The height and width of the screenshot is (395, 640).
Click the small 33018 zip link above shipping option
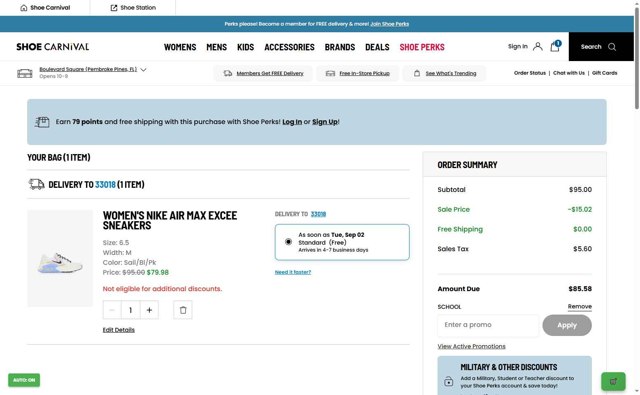pos(318,214)
